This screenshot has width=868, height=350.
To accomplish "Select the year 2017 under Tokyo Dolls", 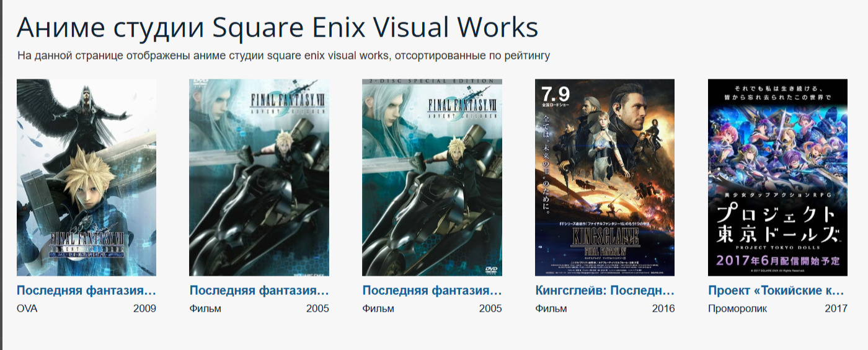I will click(836, 308).
